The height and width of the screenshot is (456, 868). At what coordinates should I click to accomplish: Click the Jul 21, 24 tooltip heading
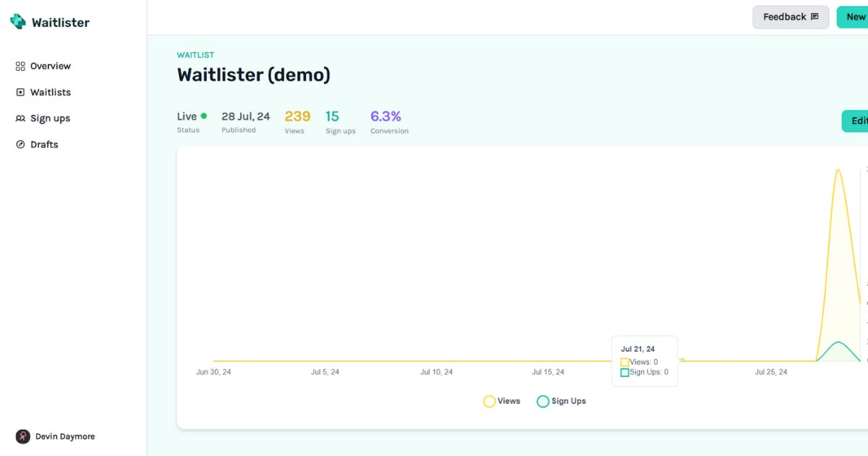click(x=638, y=349)
